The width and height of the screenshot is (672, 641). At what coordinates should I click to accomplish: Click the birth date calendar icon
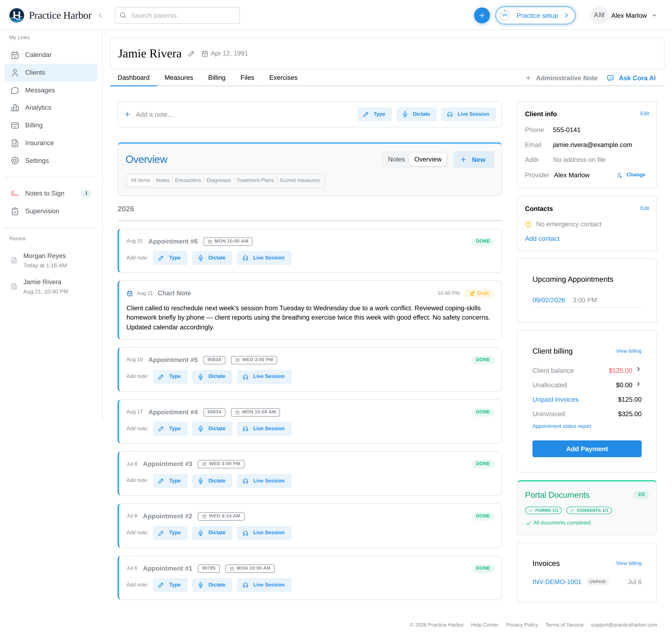tap(205, 54)
